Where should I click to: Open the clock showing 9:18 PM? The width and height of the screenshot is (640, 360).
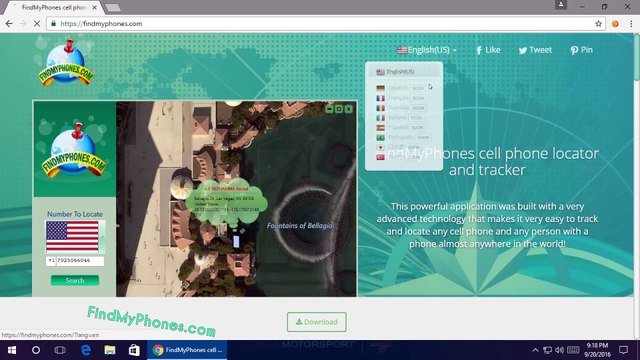coord(597,350)
